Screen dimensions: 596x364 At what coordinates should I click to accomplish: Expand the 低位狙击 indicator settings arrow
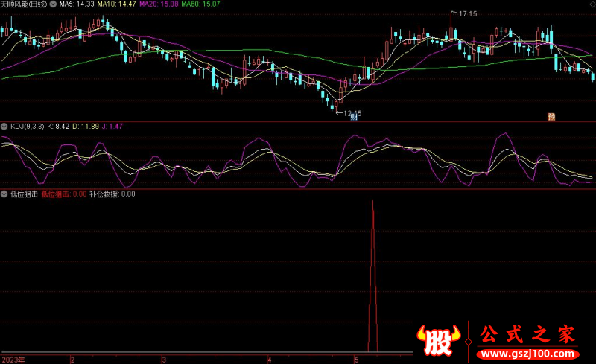tap(4, 194)
